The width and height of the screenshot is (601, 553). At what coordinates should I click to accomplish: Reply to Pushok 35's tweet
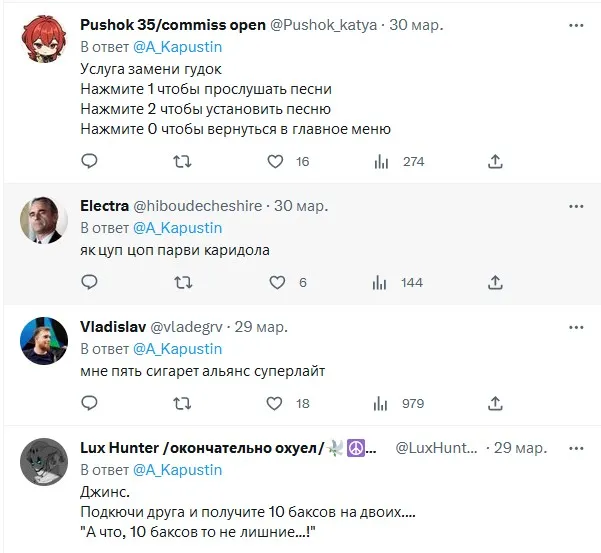click(x=89, y=161)
